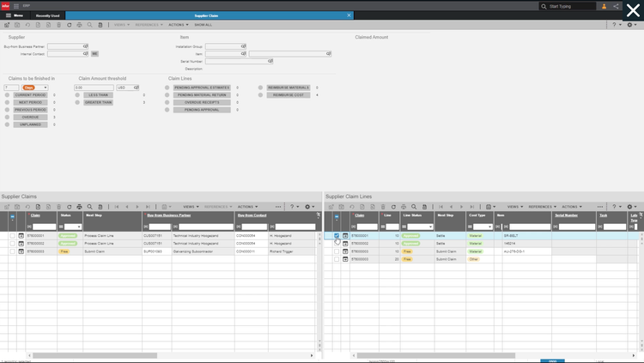Open the settings gear in main toolbar

click(629, 25)
